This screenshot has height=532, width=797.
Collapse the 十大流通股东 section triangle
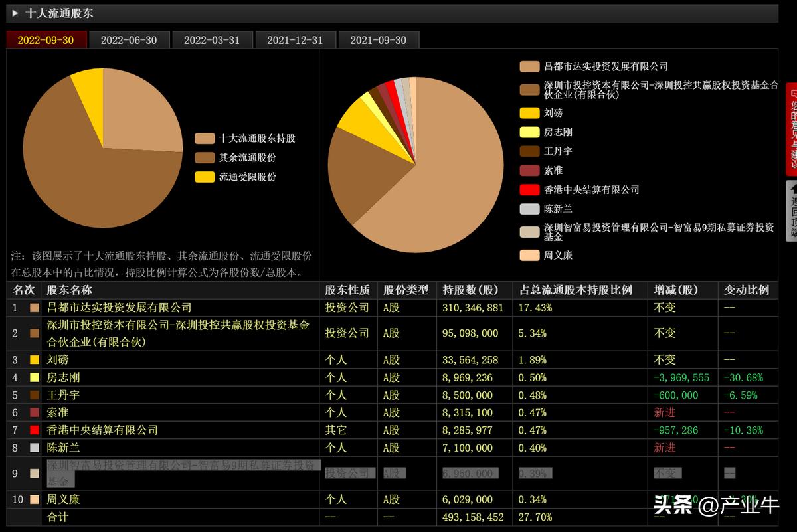(x=15, y=13)
